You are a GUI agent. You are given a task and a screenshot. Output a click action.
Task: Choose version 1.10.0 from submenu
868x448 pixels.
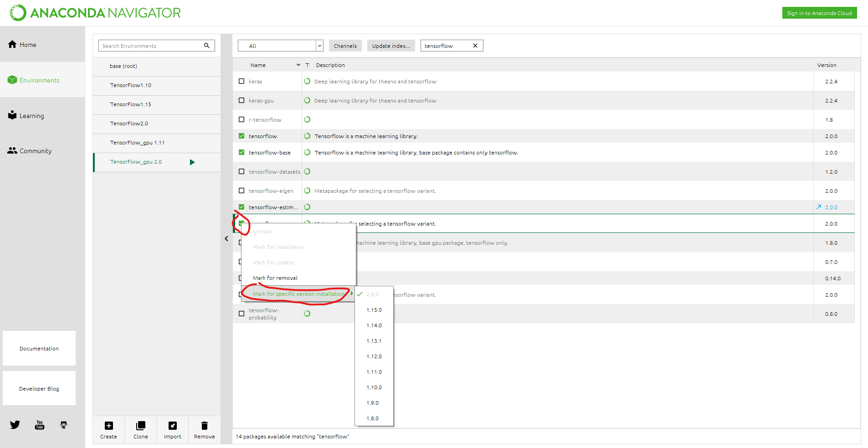(374, 387)
